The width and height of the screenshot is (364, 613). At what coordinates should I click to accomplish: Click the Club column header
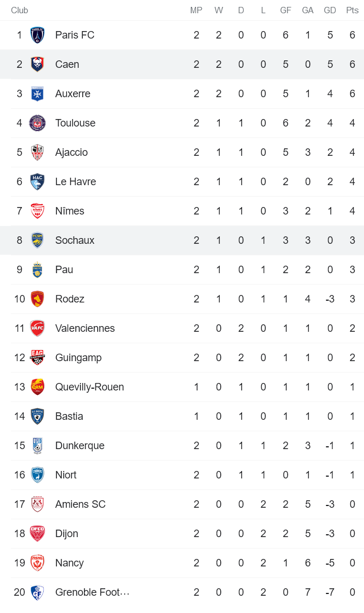tap(19, 10)
